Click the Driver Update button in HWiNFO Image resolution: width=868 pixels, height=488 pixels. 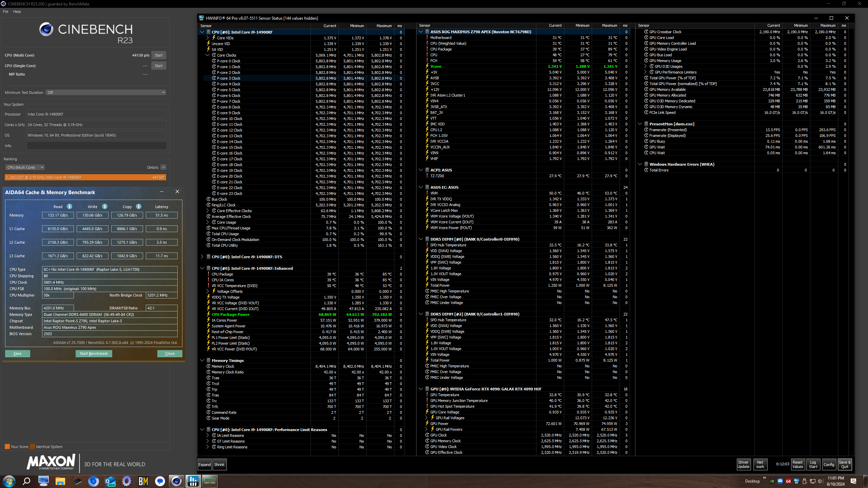click(x=743, y=464)
